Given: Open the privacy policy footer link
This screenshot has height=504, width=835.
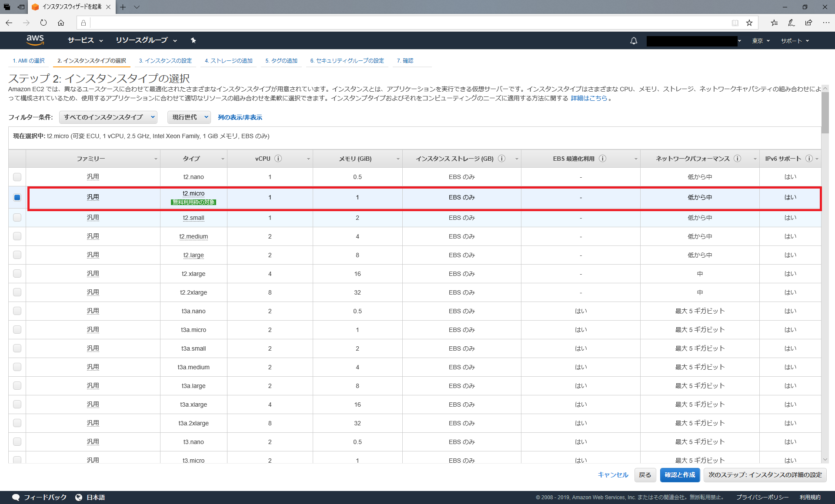Looking at the screenshot, I should pos(762,497).
